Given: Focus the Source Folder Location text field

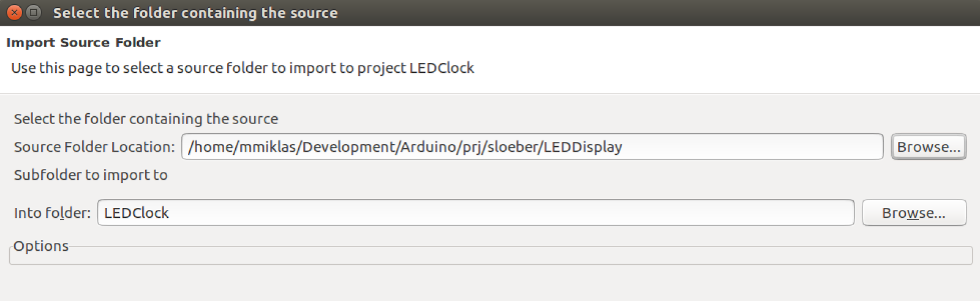Looking at the screenshot, I should (x=735, y=147).
